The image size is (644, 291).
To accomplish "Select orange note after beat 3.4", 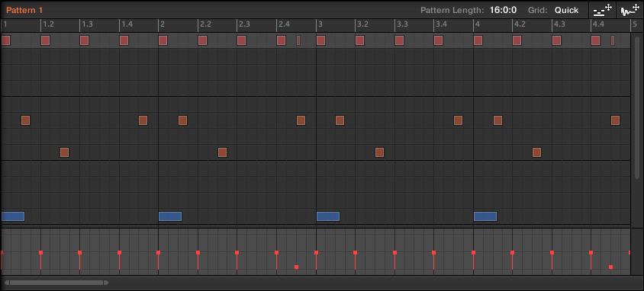I will (x=459, y=120).
